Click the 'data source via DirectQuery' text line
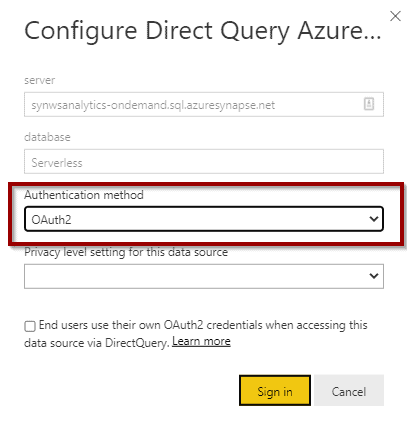The image size is (407, 424). point(97,343)
